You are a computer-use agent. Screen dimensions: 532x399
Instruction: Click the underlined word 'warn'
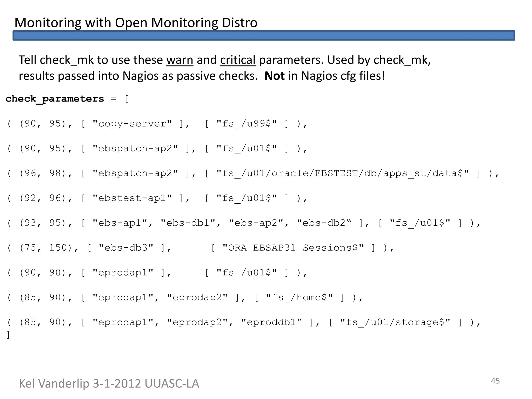point(179,60)
